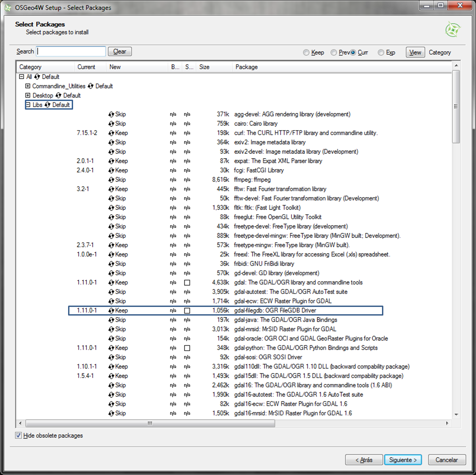Cycle install action for fftw package

111,189
